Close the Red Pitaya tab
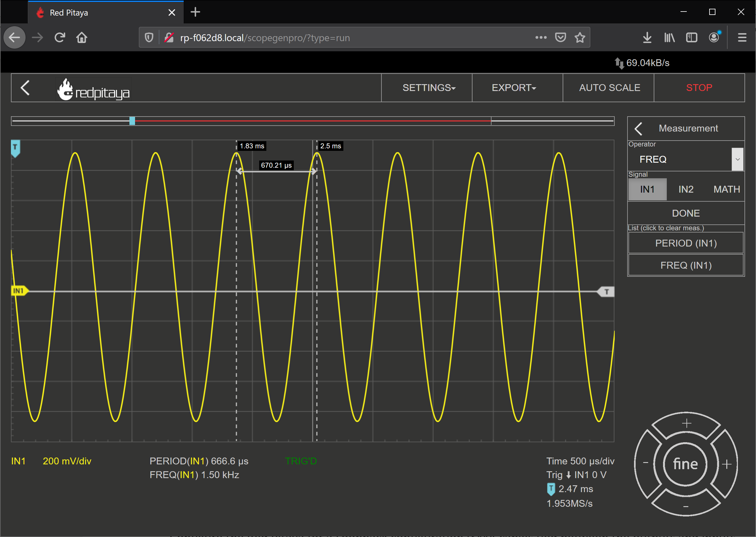The height and width of the screenshot is (537, 756). [172, 12]
